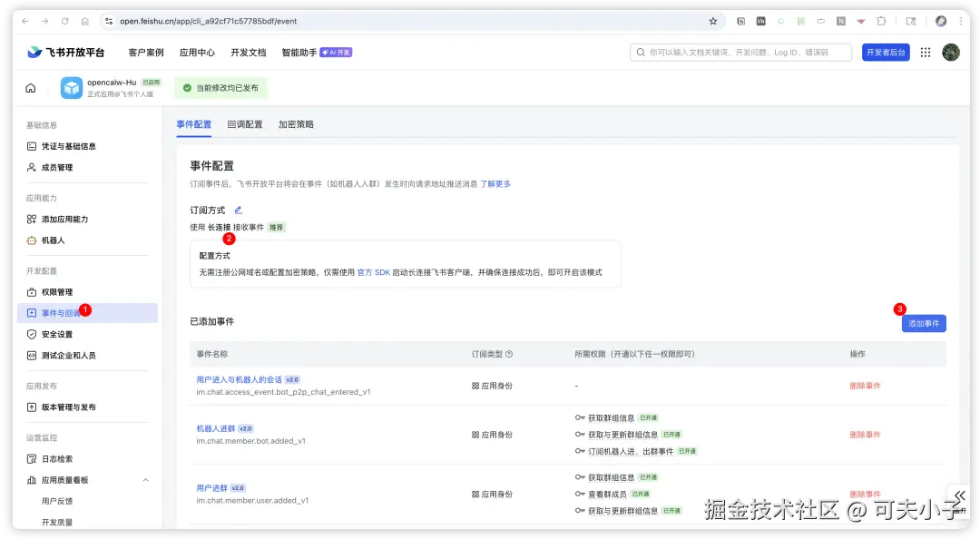
Task: Switch to 事件配置 tab
Action: click(x=194, y=124)
